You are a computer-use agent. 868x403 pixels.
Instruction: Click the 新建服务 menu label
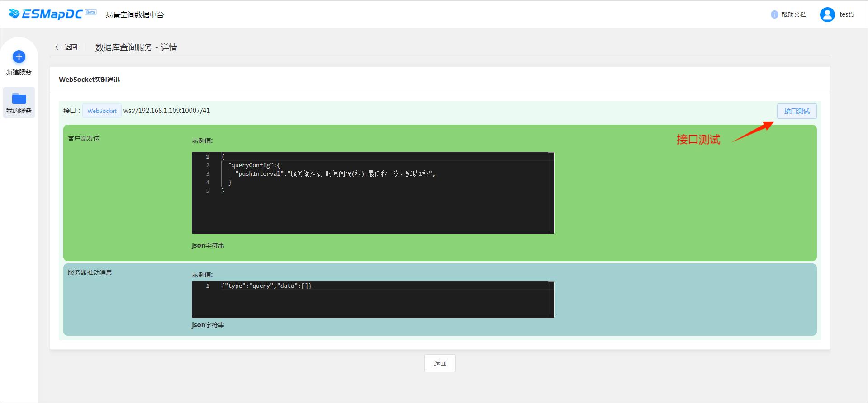click(x=19, y=72)
